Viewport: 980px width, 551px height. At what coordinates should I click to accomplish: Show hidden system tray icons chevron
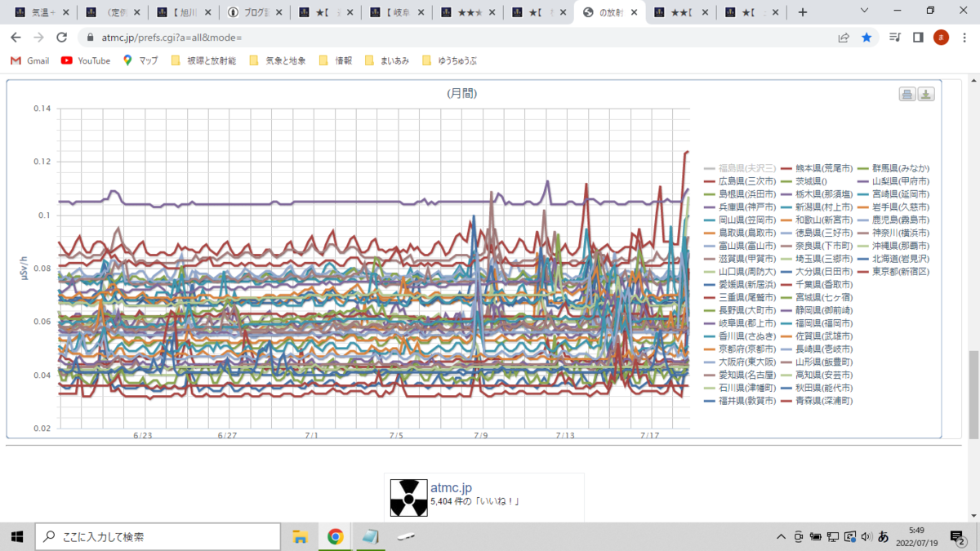coord(782,537)
